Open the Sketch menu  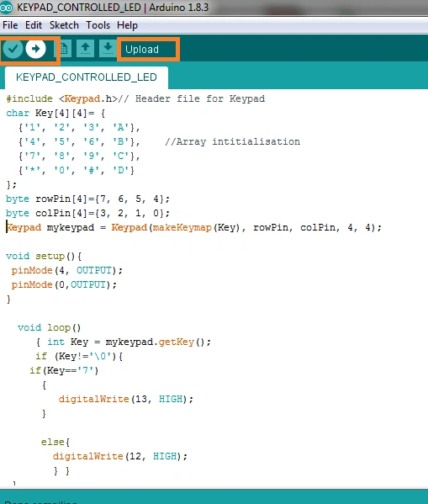(64, 25)
